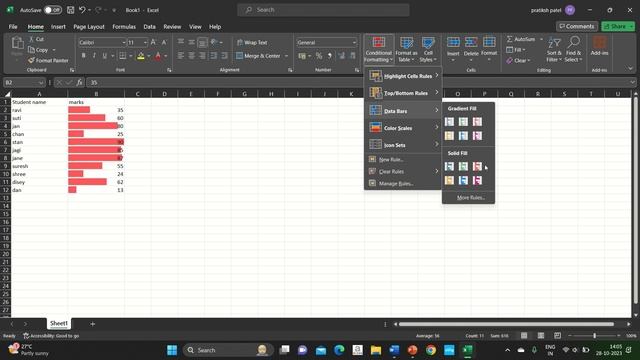Apply the purple solid fill data bar
The image size is (640, 360).
click(x=477, y=180)
